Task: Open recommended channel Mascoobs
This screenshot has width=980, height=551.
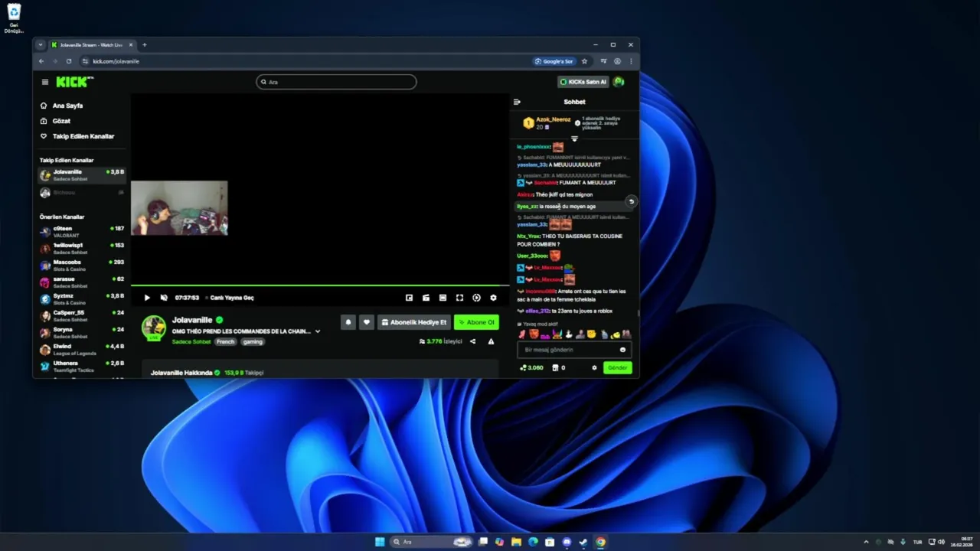Action: click(x=82, y=265)
